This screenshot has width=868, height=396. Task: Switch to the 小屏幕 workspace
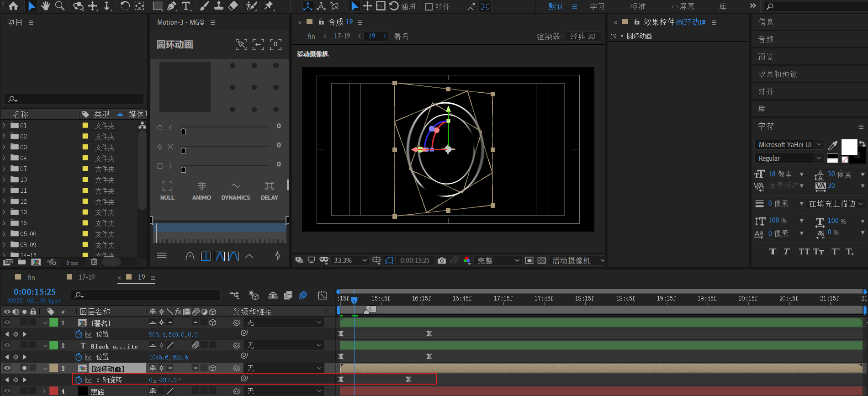(x=683, y=6)
